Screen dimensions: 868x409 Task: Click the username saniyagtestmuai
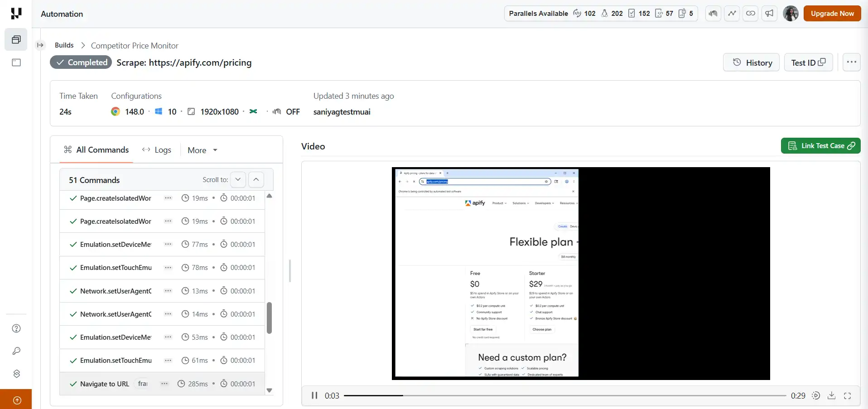point(342,112)
